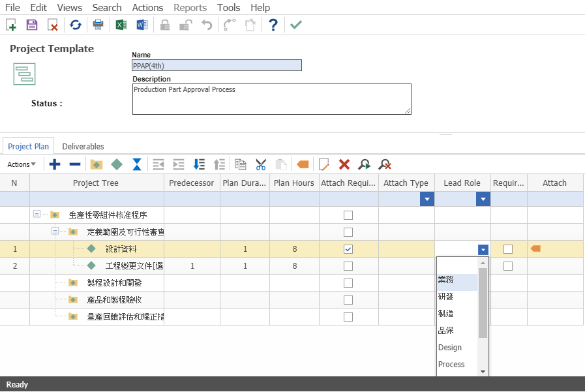This screenshot has height=392, width=585.
Task: Select 研發 from the Lead Role list
Action: [x=445, y=296]
